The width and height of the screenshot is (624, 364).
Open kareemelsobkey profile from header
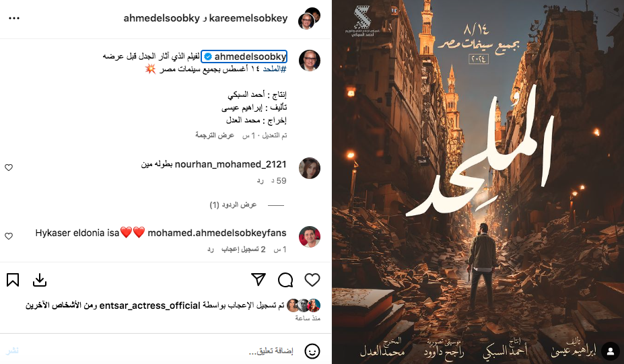point(248,18)
